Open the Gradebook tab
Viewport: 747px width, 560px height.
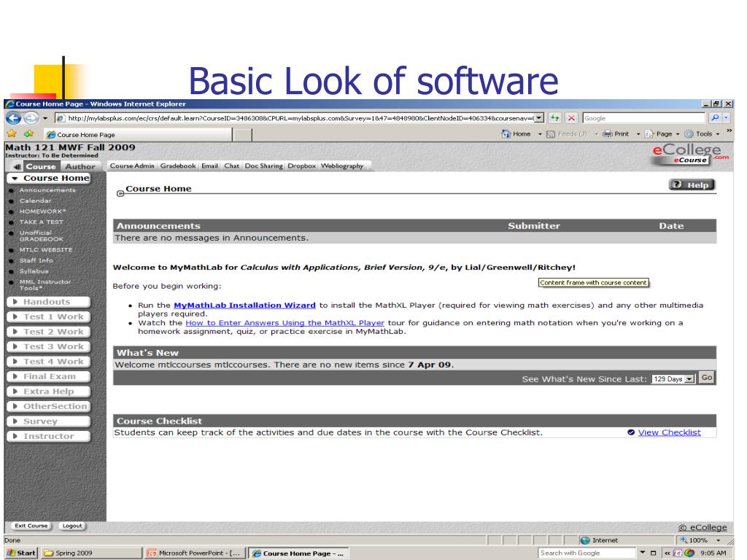[x=178, y=166]
